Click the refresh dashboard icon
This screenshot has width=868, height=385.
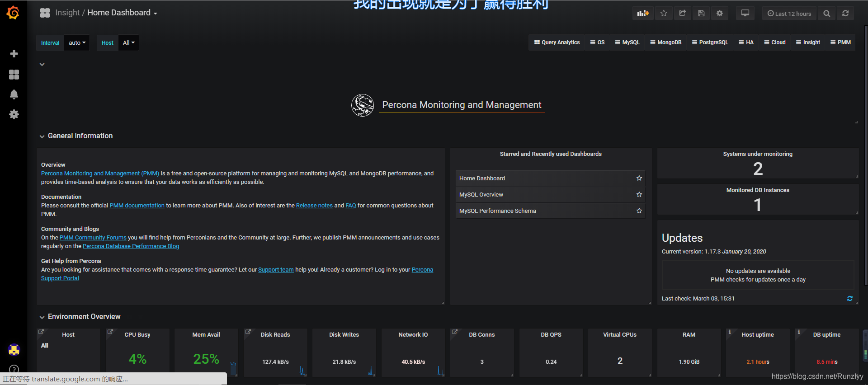(845, 14)
